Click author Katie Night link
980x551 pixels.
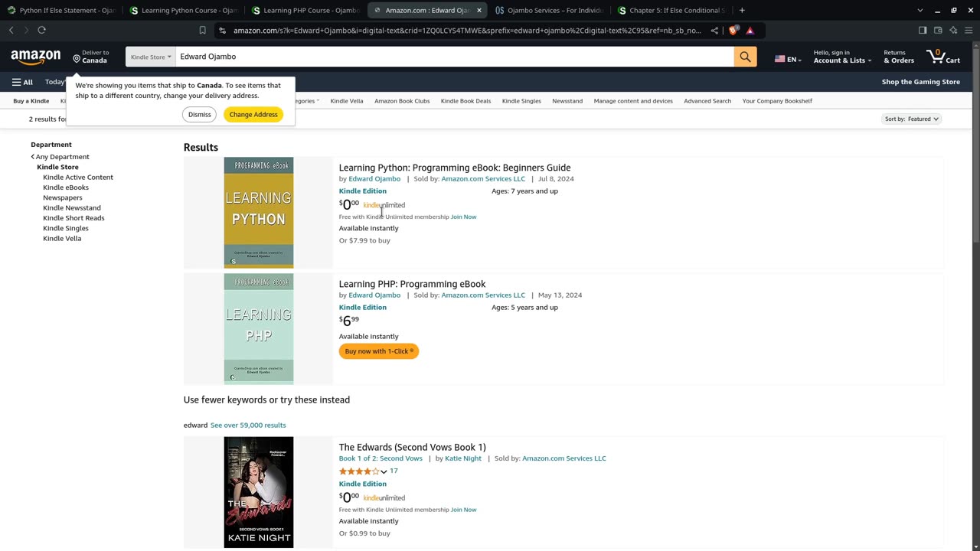coord(463,458)
